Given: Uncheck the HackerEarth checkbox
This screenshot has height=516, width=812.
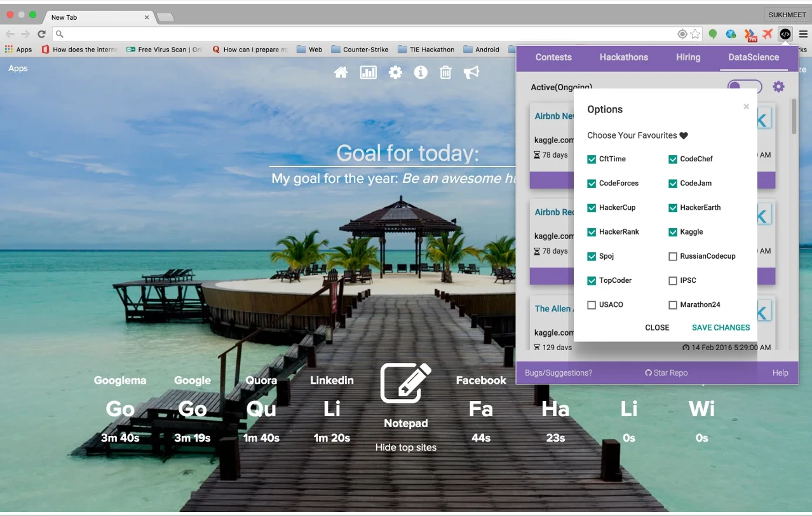Looking at the screenshot, I should 673,207.
